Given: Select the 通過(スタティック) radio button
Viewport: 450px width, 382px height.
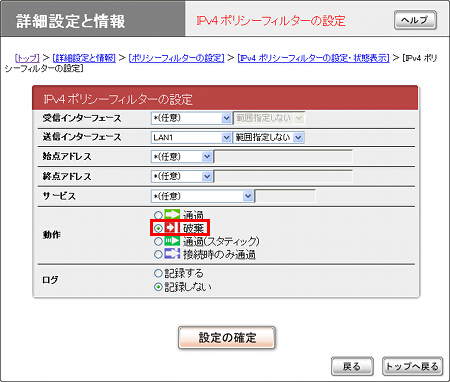Looking at the screenshot, I should pyautogui.click(x=158, y=241).
